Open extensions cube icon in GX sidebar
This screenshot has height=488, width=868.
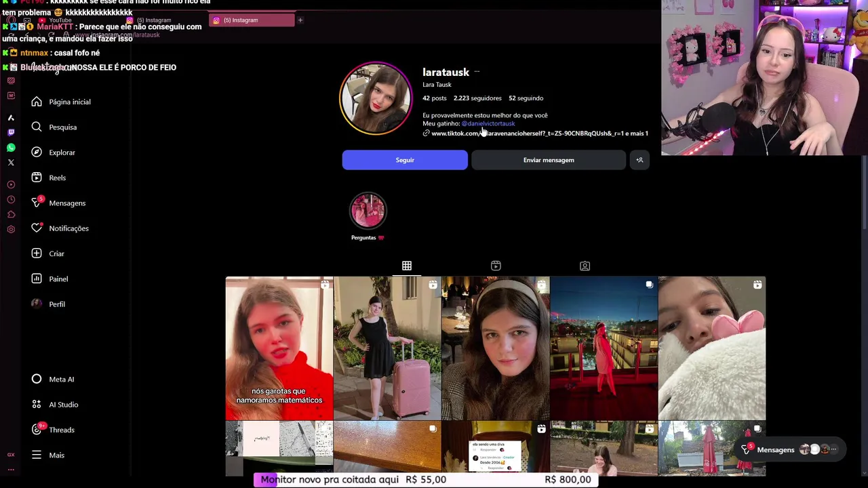pyautogui.click(x=11, y=214)
